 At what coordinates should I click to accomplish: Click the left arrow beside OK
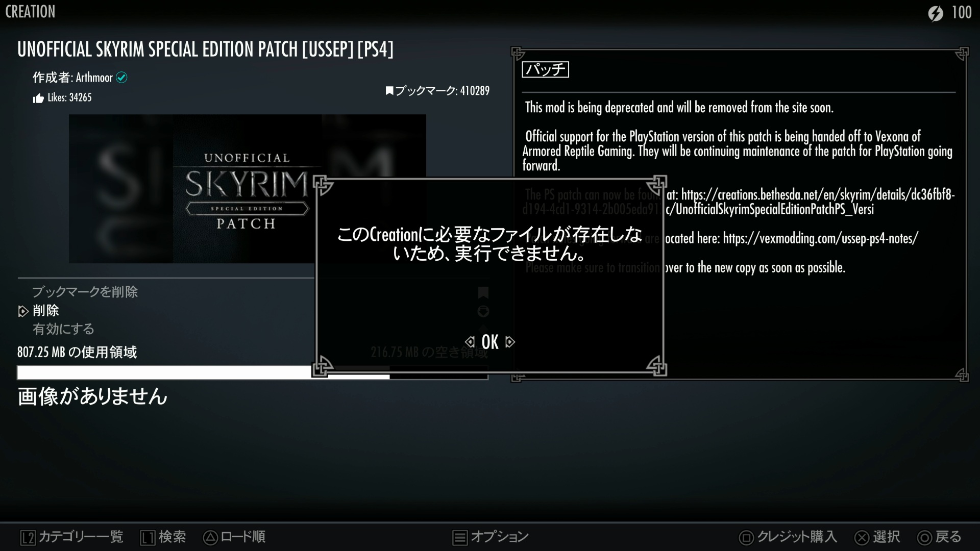(x=470, y=342)
